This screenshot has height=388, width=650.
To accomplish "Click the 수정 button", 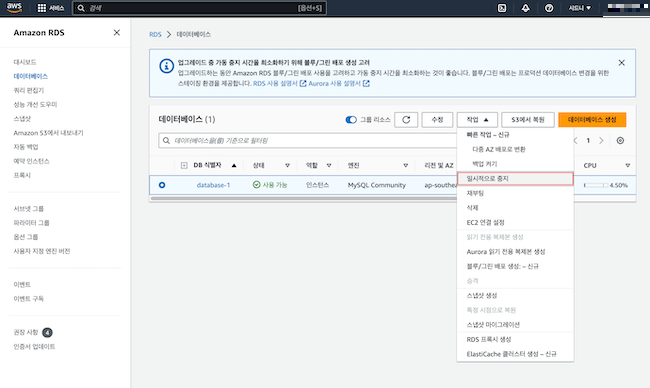I will [x=437, y=120].
